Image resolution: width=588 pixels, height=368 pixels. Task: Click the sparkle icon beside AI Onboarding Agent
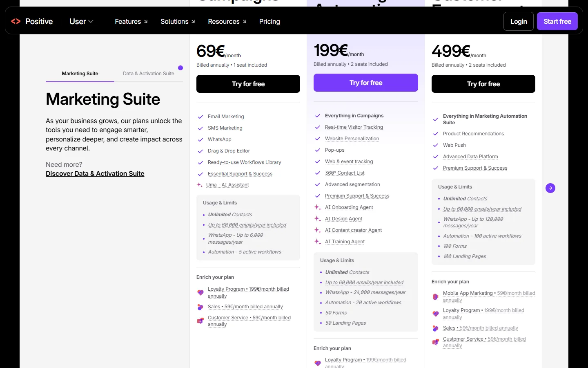coord(318,207)
